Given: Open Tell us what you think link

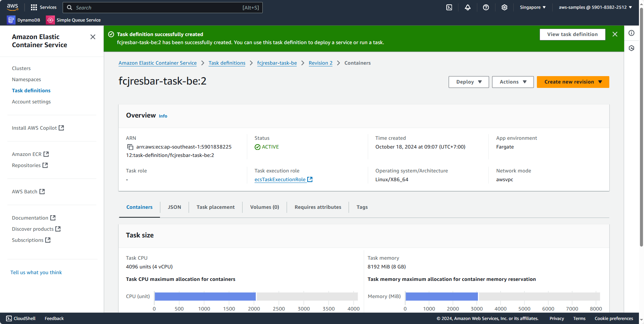Looking at the screenshot, I should (36, 272).
